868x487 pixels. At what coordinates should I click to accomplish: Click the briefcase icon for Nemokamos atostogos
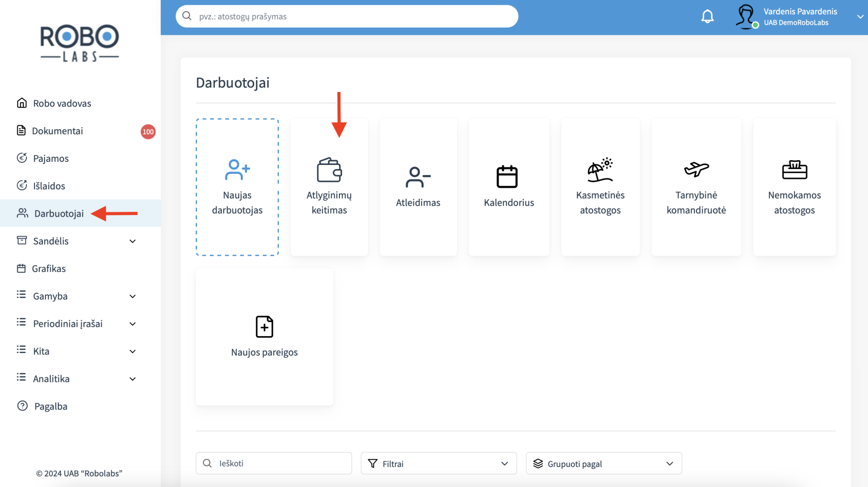[x=795, y=170]
